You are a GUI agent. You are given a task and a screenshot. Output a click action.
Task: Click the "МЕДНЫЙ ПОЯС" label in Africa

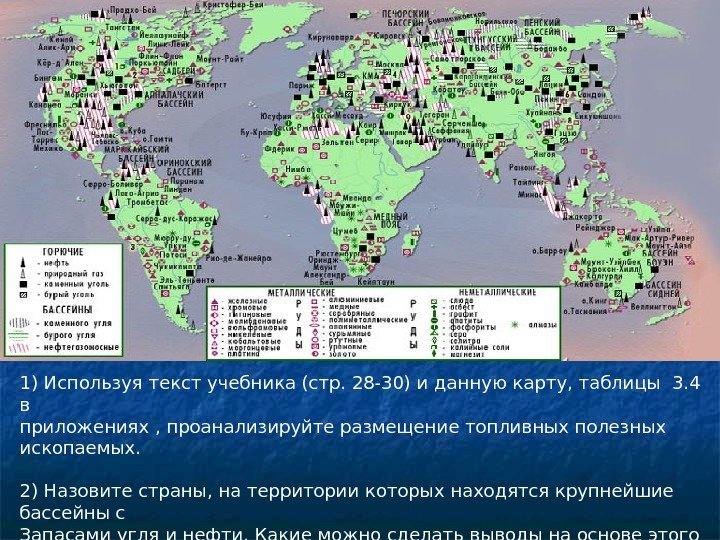[390, 220]
